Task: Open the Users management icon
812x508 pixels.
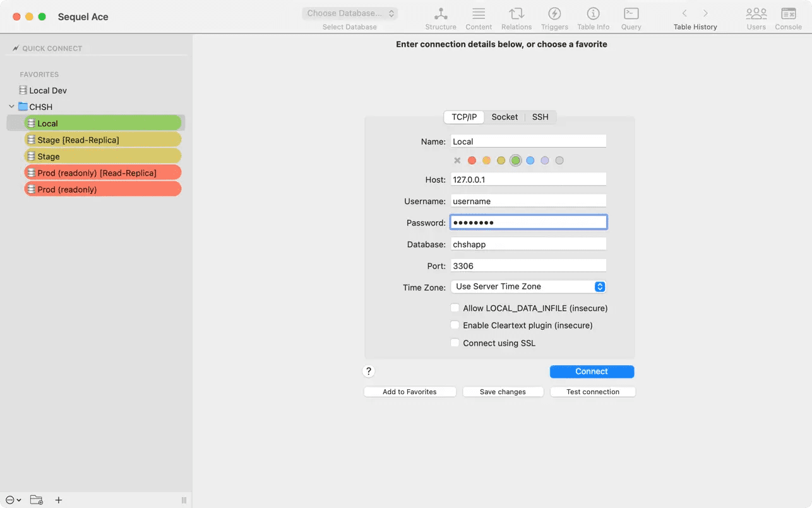Action: click(756, 14)
